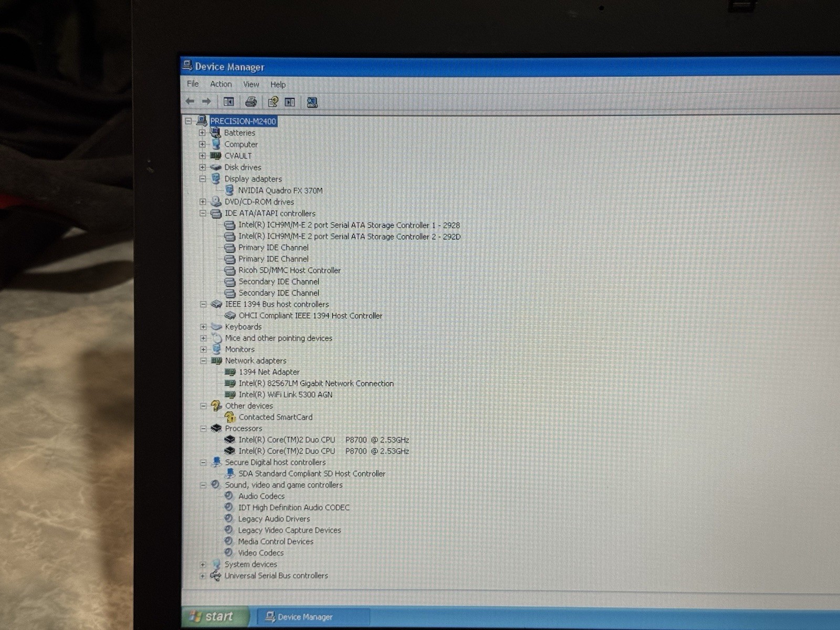Select OHCI Compliant IEEE 1394 Host Controller

click(310, 316)
